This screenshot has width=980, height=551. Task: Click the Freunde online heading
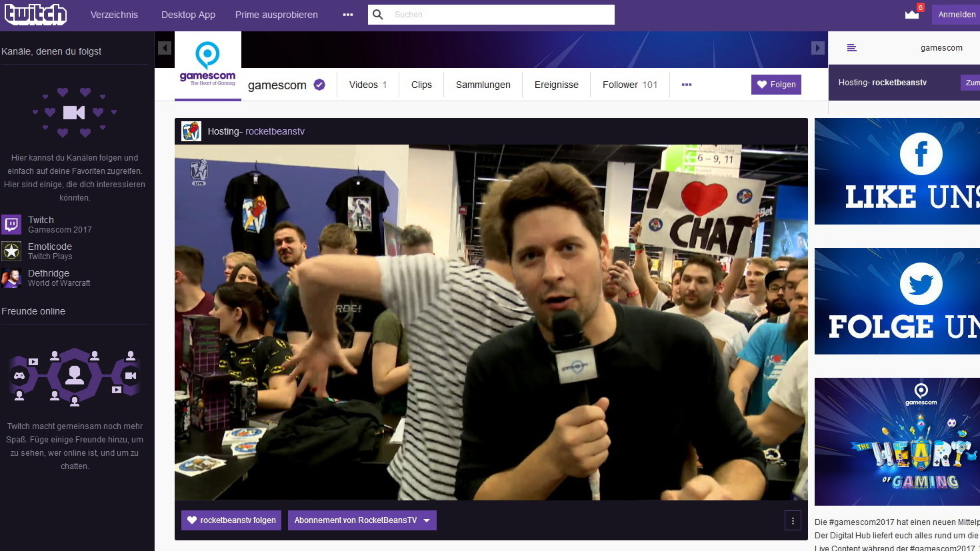coord(33,311)
